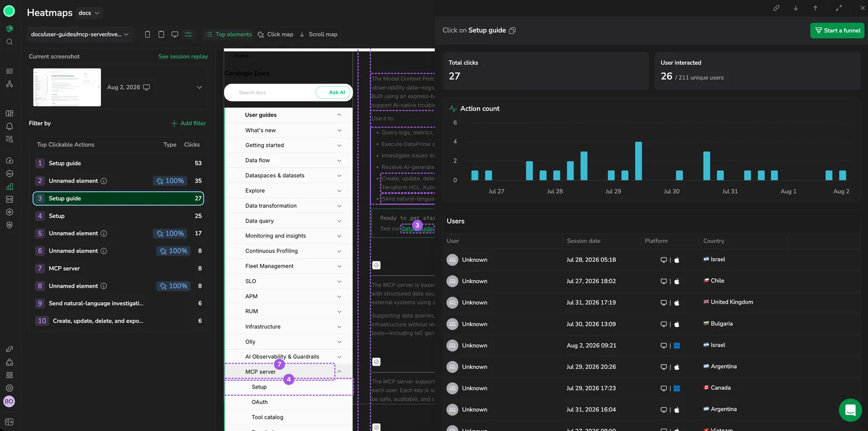Click the 'Bulgaria' country cell
Image resolution: width=868 pixels, height=431 pixels.
point(718,324)
